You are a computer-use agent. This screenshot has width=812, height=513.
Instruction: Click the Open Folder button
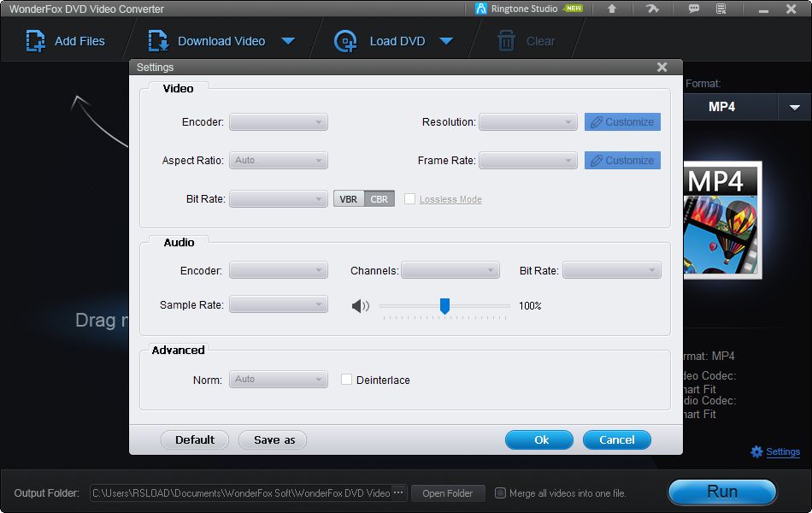448,493
